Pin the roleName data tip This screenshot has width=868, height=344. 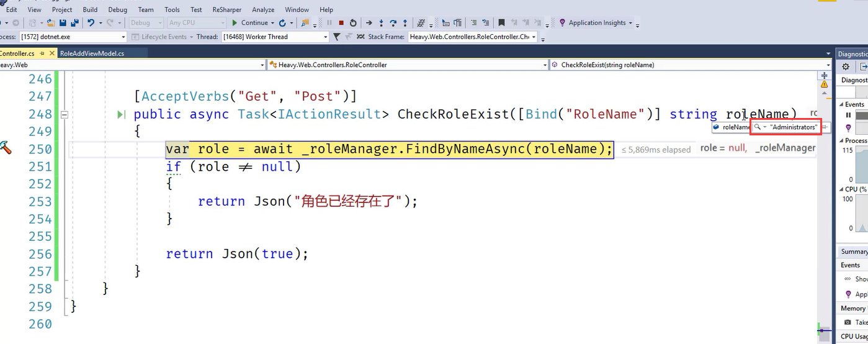coord(825,127)
